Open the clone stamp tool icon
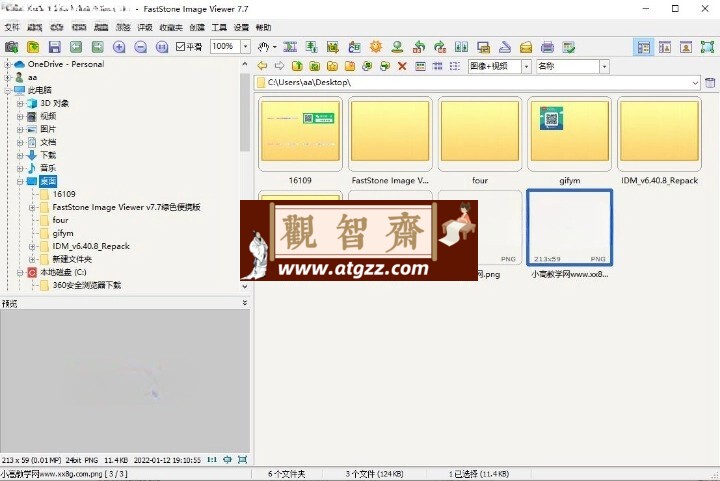Screen dimensions: 720x481 pyautogui.click(x=397, y=47)
